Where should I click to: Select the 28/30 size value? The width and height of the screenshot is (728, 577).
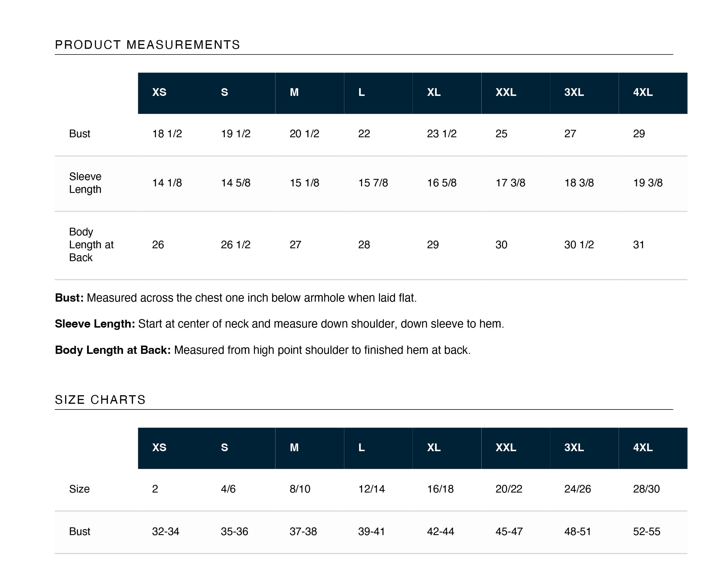646,489
